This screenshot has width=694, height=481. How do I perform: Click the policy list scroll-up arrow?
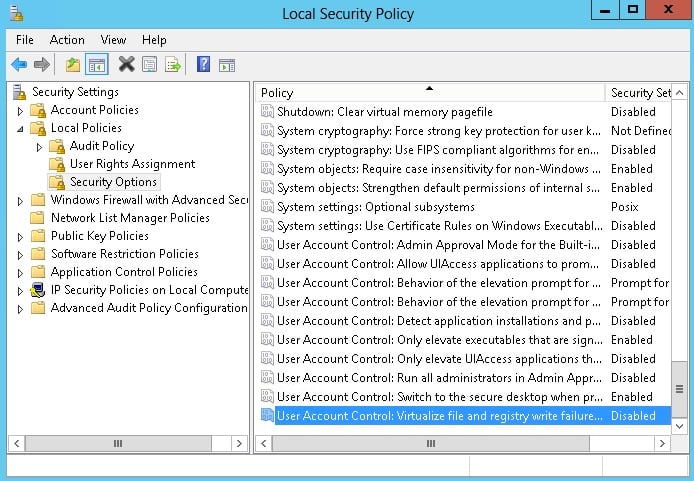(680, 92)
